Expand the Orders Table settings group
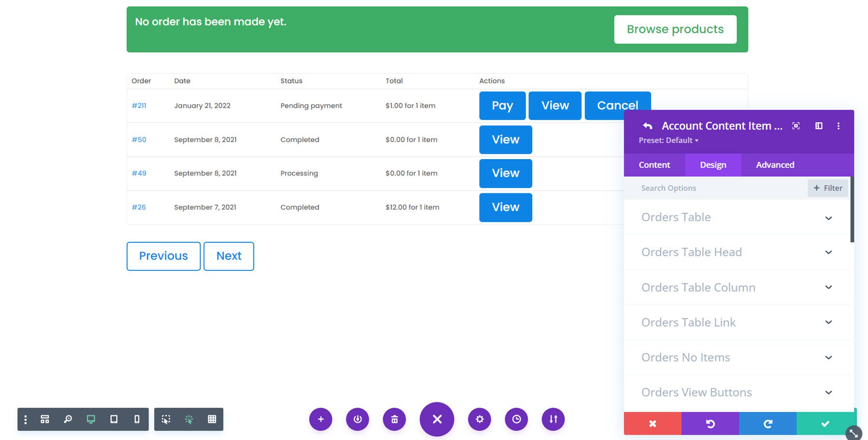This screenshot has height=440, width=868. click(736, 217)
